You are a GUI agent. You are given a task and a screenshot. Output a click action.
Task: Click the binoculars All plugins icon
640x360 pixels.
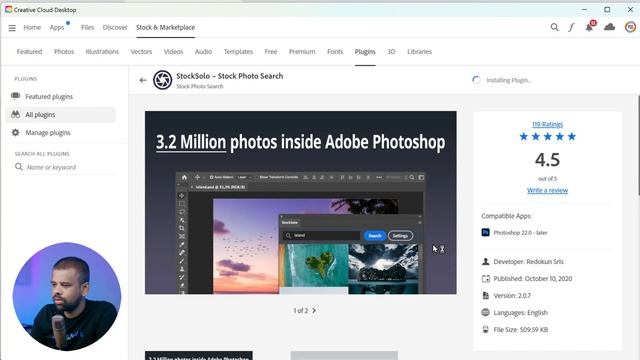point(16,114)
